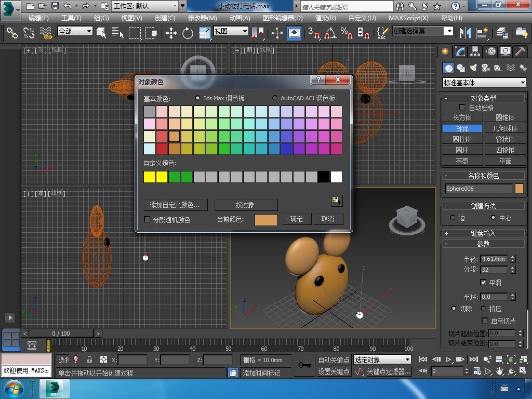Screen dimensions: 532x399
Task: Toggle the 平滑 checkbox
Action: [x=484, y=282]
